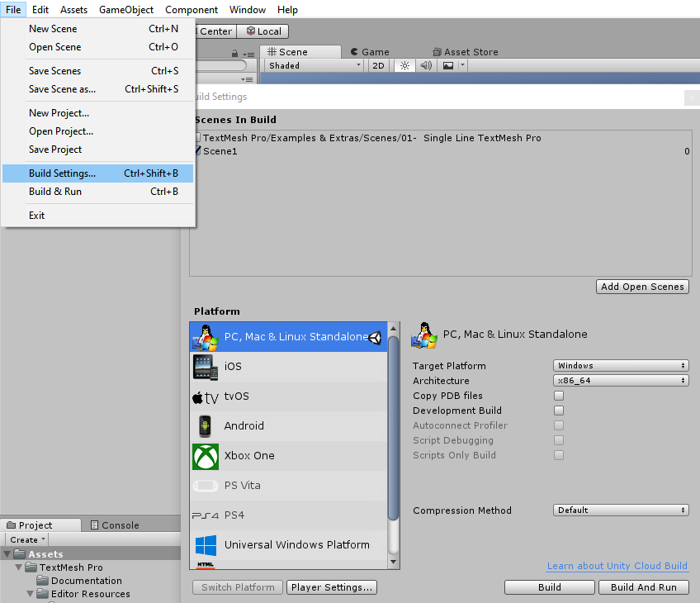Collapse the Editor Resources tree node
The height and width of the screenshot is (603, 700).
click(30, 594)
